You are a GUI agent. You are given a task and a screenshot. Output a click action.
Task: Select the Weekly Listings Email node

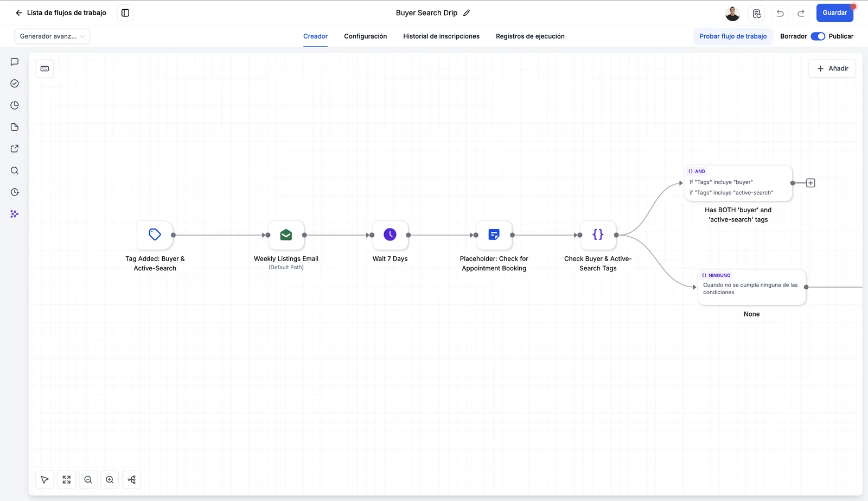286,234
